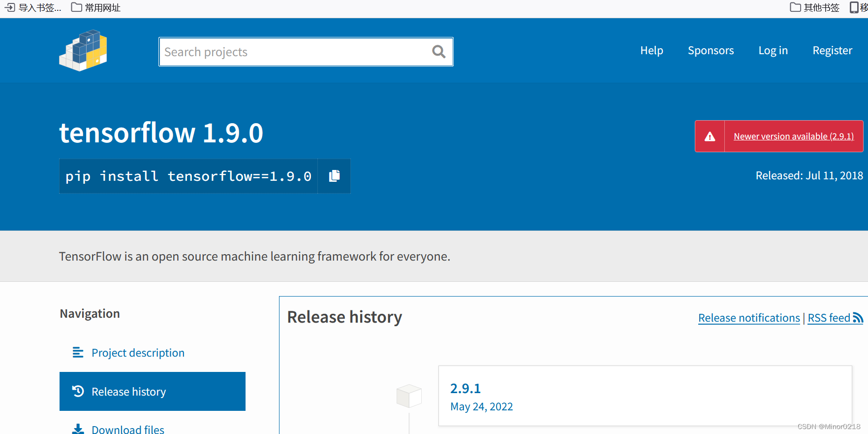The height and width of the screenshot is (434, 868).
Task: Open Release notifications link
Action: [749, 318]
